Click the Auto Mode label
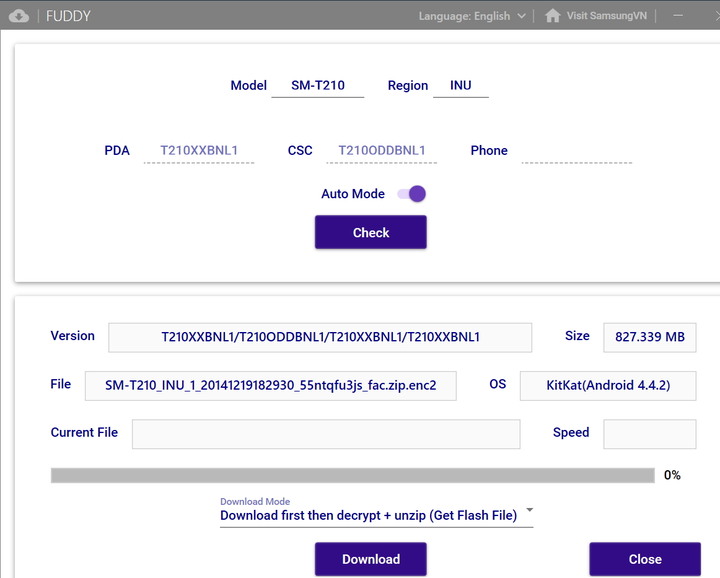Viewport: 720px width, 578px height. tap(353, 194)
